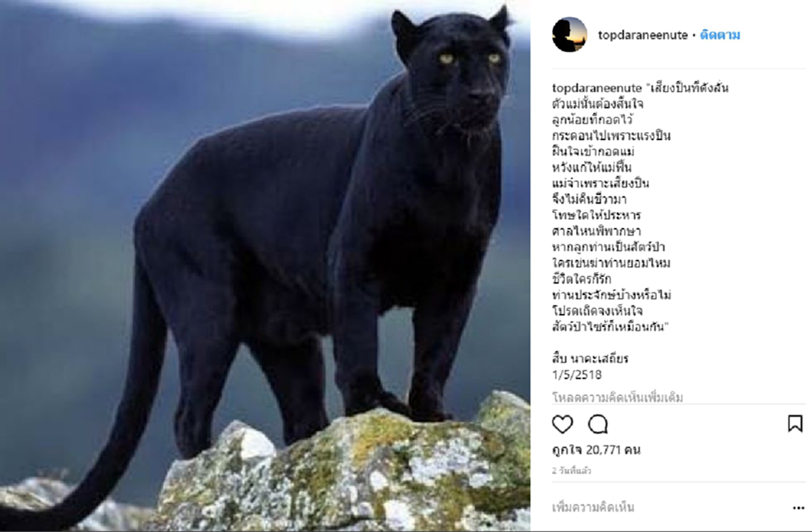The width and height of the screenshot is (812, 532).
Task: Save the post with the bookmark icon
Action: coord(795,424)
